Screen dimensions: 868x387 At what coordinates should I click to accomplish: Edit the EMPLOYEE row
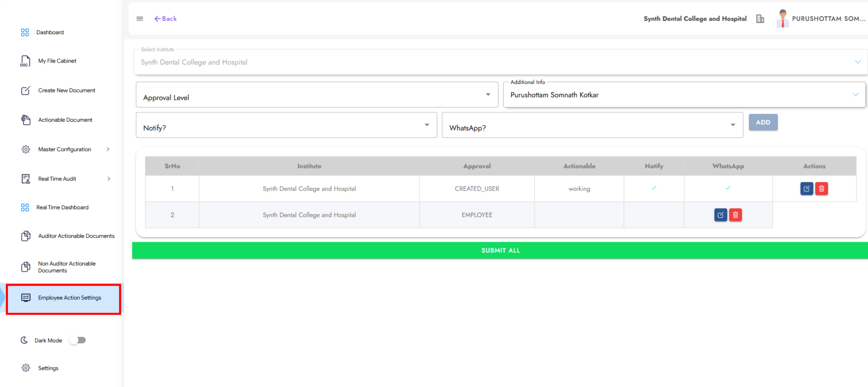click(721, 215)
